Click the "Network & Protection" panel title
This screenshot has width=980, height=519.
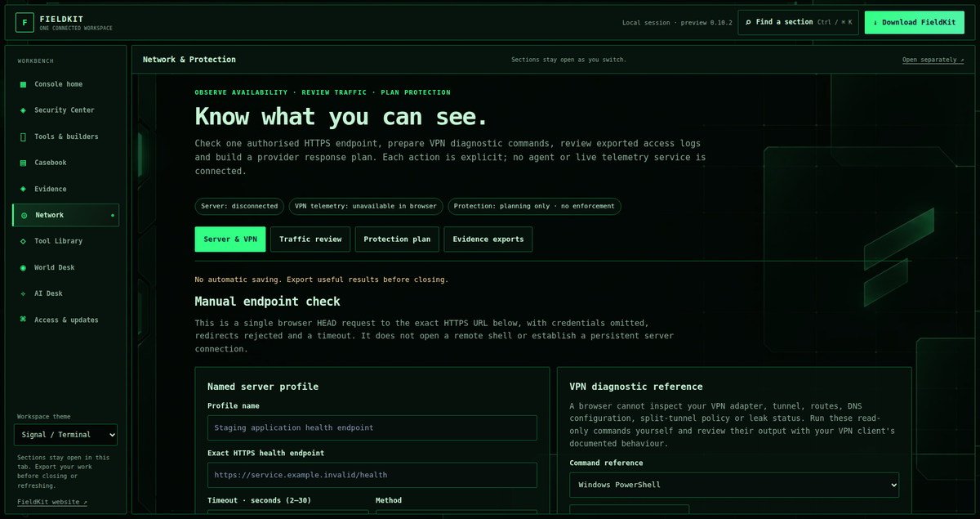[x=189, y=60]
